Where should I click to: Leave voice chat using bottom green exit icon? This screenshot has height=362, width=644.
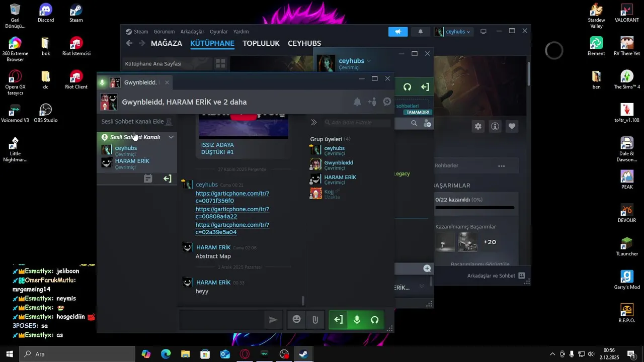(339, 320)
